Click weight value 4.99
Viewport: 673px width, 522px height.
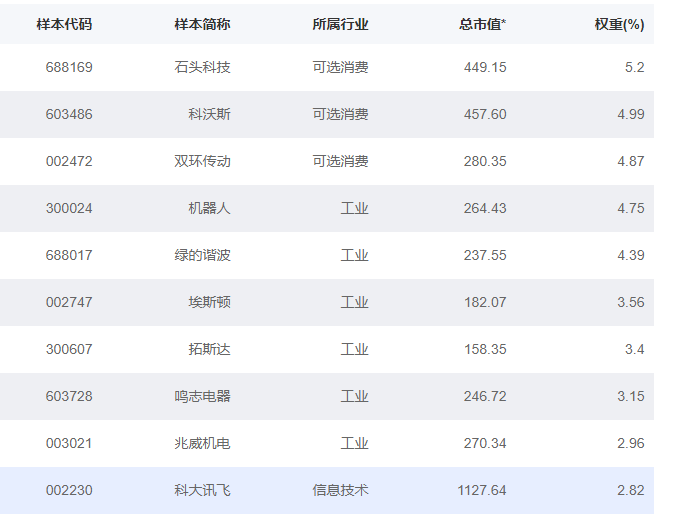631,114
